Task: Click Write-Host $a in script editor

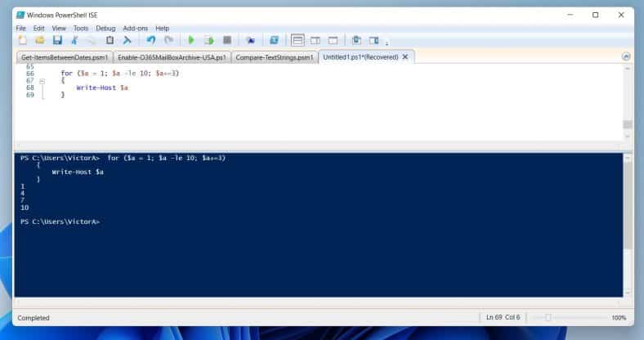Action: click(x=102, y=88)
